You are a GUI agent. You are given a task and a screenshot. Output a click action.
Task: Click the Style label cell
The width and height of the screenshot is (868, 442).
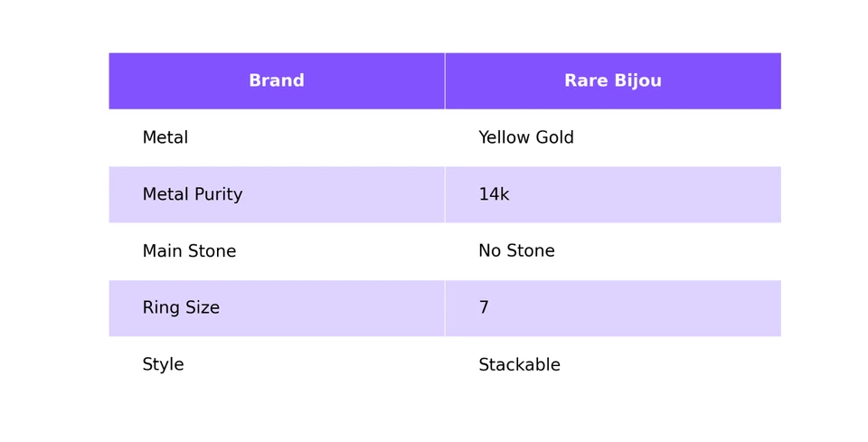163,365
